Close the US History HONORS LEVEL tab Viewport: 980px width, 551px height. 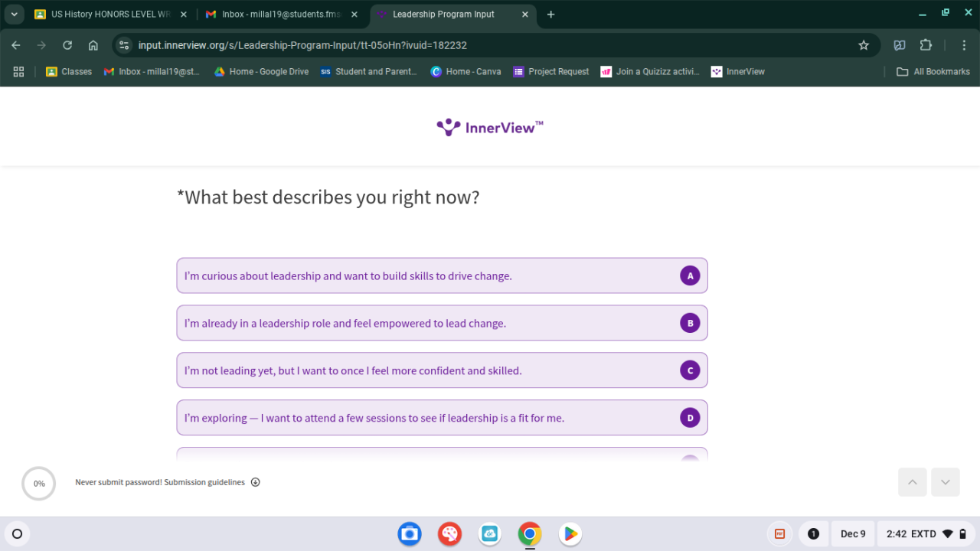click(183, 15)
